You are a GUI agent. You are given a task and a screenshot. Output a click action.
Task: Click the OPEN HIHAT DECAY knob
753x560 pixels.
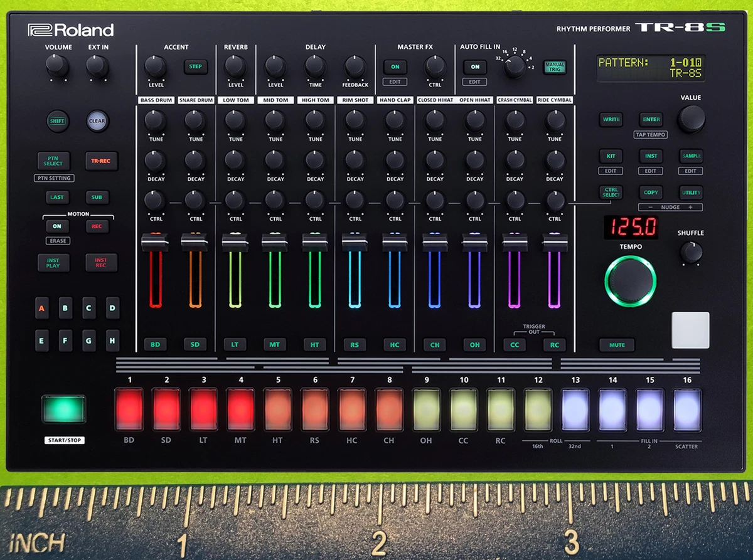[x=474, y=160]
